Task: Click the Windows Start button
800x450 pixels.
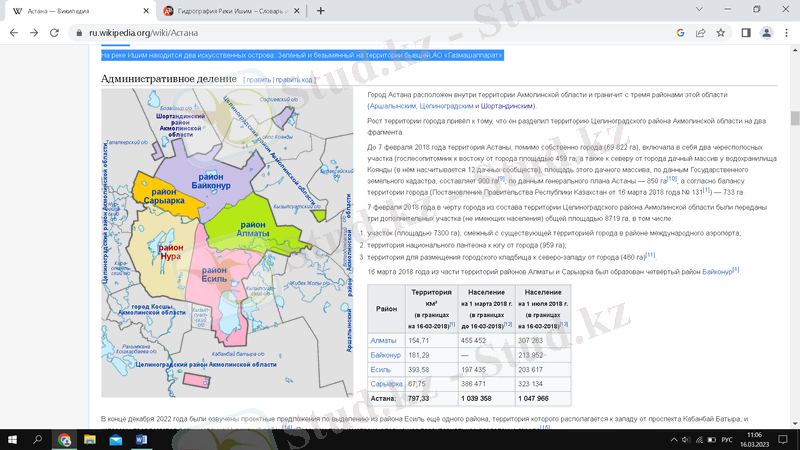Action: tap(12, 438)
